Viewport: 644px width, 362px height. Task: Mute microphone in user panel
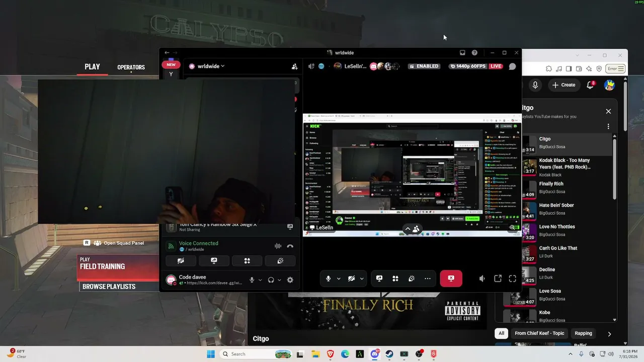click(x=252, y=280)
